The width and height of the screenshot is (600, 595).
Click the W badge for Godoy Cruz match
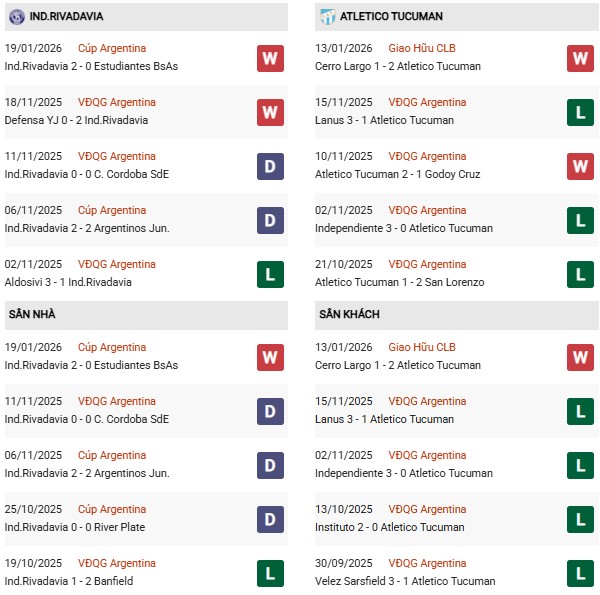(581, 166)
